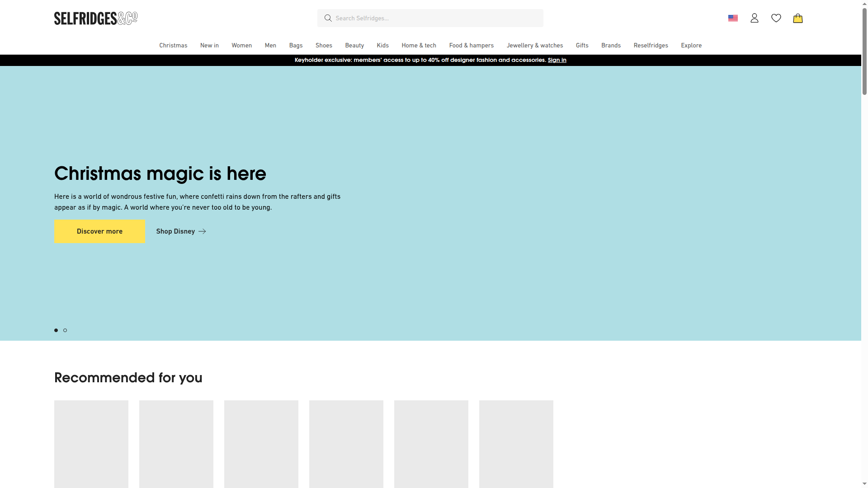Open the Women category menu
This screenshot has height=488, width=868.
(x=241, y=45)
